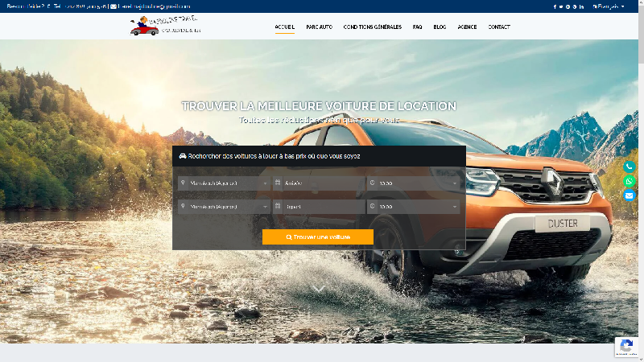Image resolution: width=644 pixels, height=362 pixels.
Task: Click the second row date input field
Action: coord(324,207)
